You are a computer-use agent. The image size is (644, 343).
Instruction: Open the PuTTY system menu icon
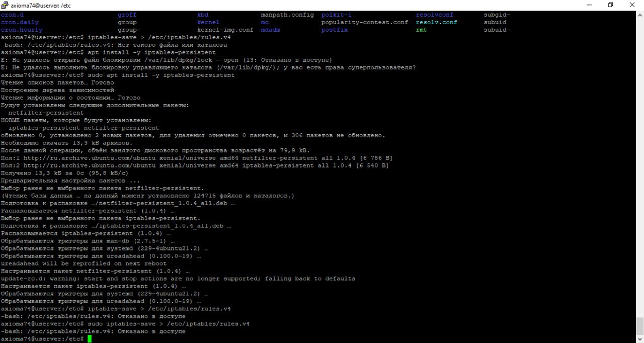coord(5,5)
